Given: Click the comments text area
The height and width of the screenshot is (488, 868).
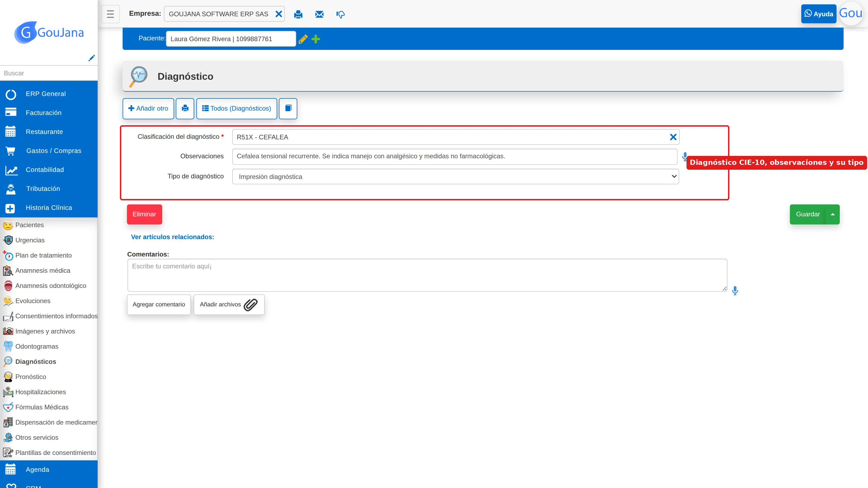Looking at the screenshot, I should point(427,275).
